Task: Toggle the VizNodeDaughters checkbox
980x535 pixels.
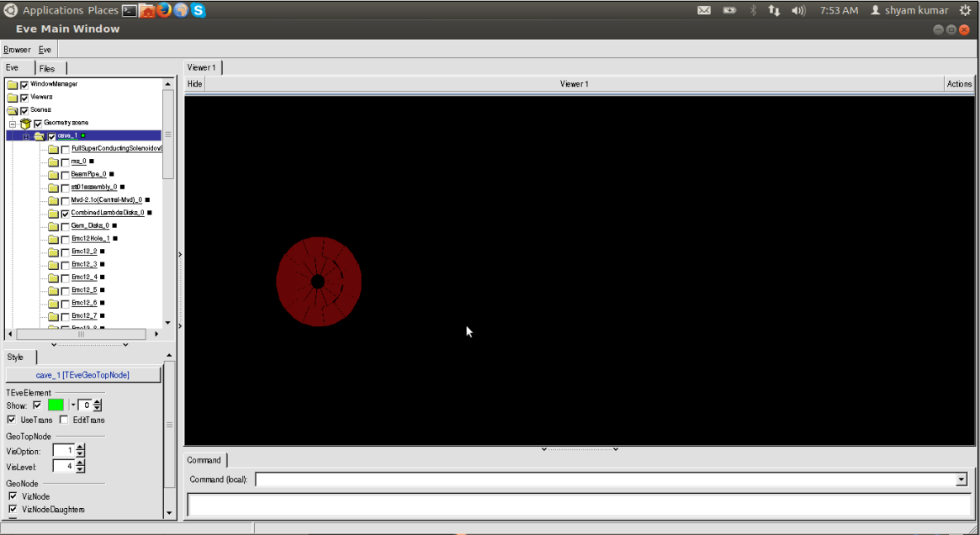Action: pyautogui.click(x=13, y=510)
